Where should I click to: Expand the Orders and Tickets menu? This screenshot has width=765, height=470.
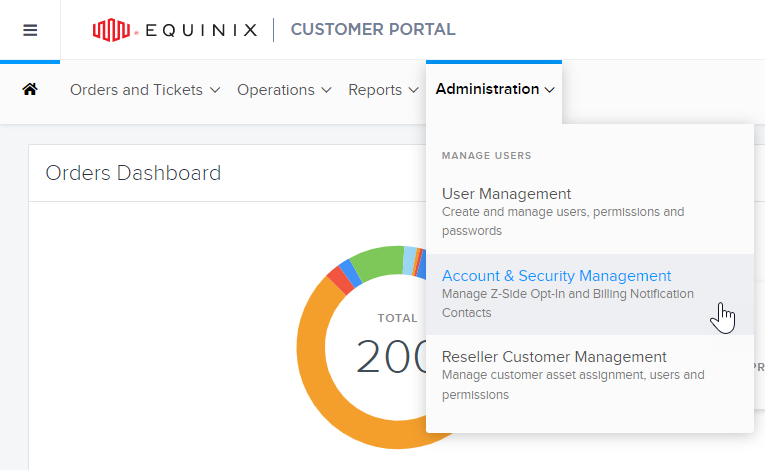[145, 90]
